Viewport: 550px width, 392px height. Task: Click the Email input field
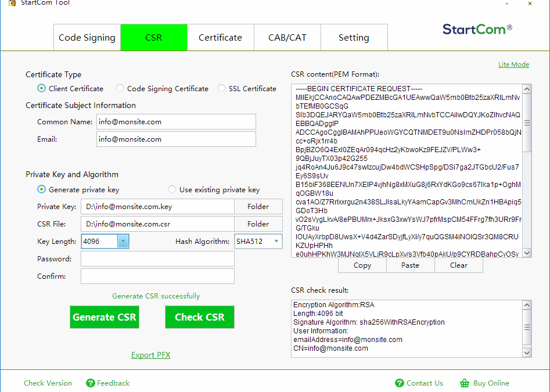pyautogui.click(x=176, y=139)
